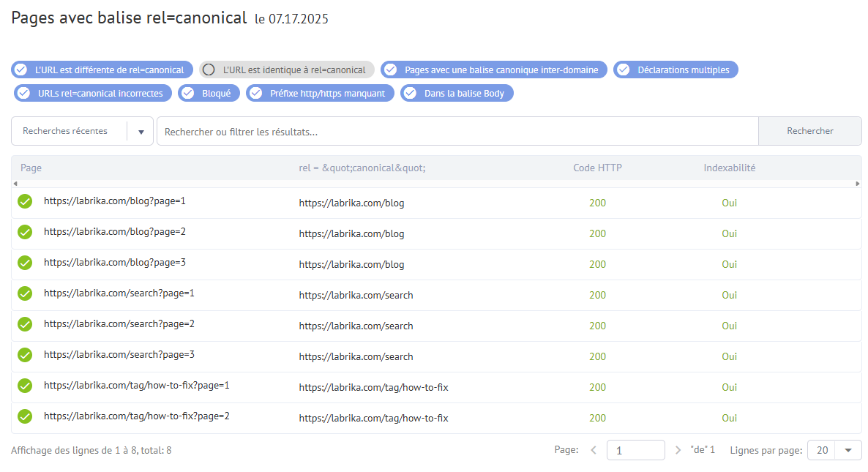The width and height of the screenshot is (868, 472).
Task: Click canonical URL tag/how-to-fix in how-to-fix?page=2 row
Action: [374, 419]
